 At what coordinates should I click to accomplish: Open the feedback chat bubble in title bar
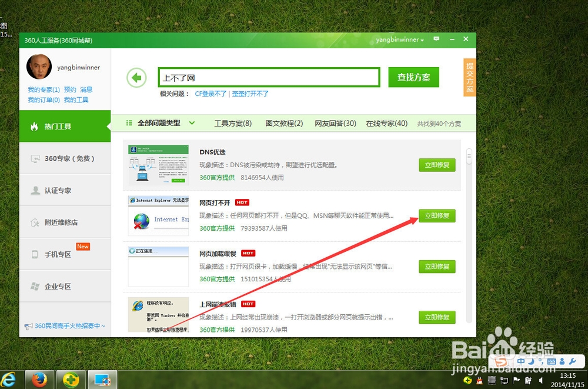coord(436,39)
